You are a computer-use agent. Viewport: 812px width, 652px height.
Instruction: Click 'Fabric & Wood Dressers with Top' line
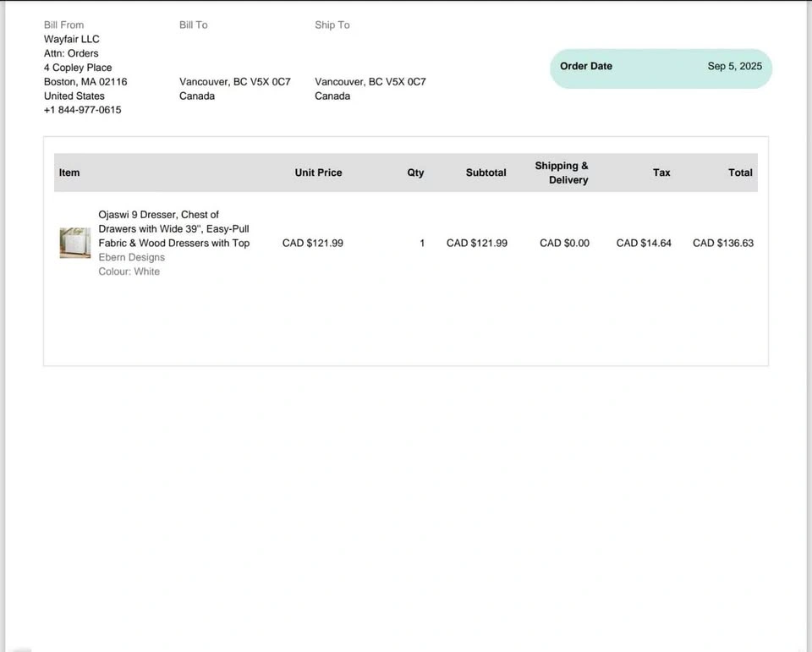(x=174, y=243)
